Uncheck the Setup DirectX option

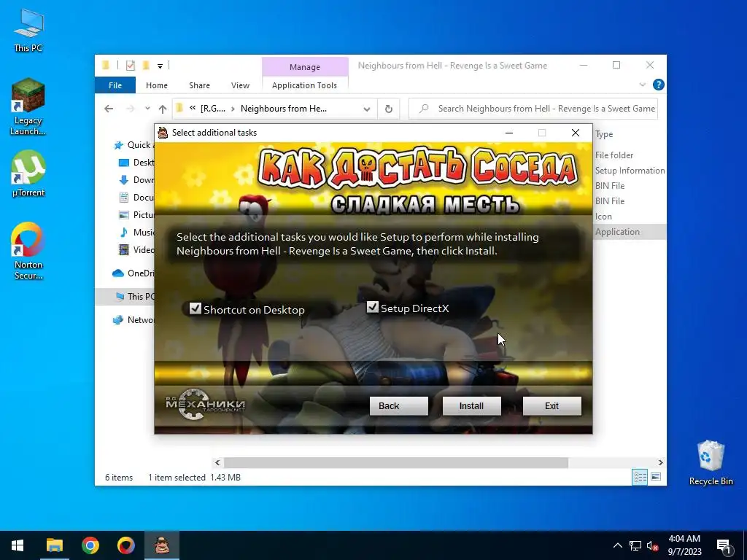(x=373, y=307)
